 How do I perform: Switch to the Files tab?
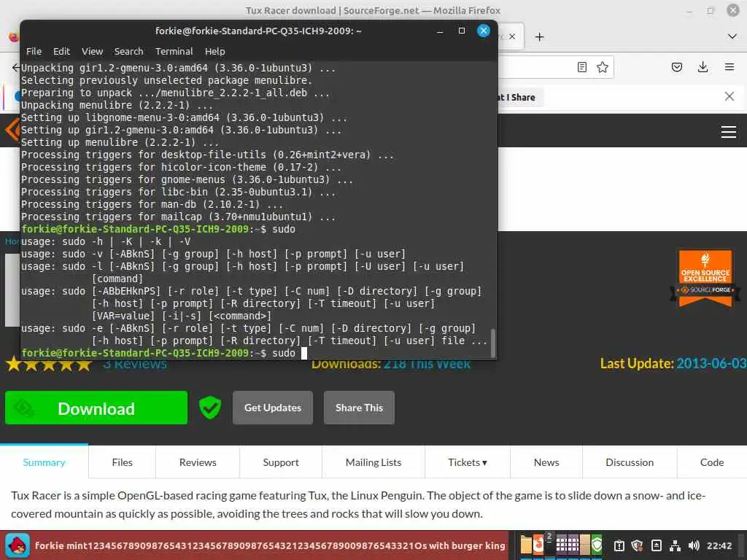click(x=122, y=462)
